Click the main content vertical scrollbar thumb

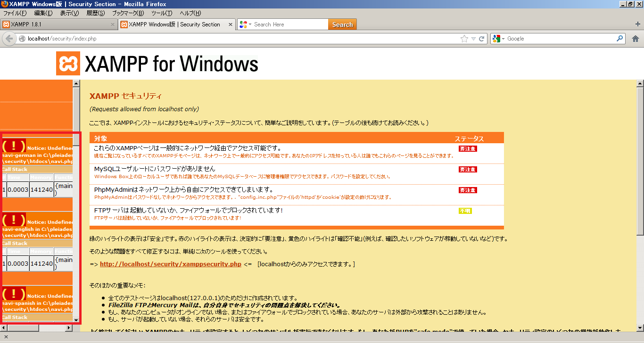[x=640, y=161]
